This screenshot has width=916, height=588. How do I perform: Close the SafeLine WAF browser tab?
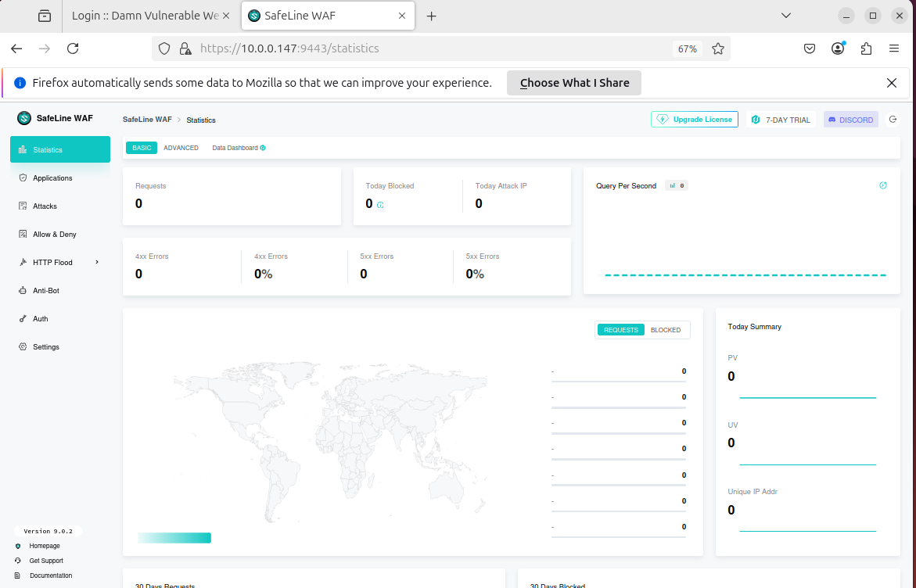point(402,16)
